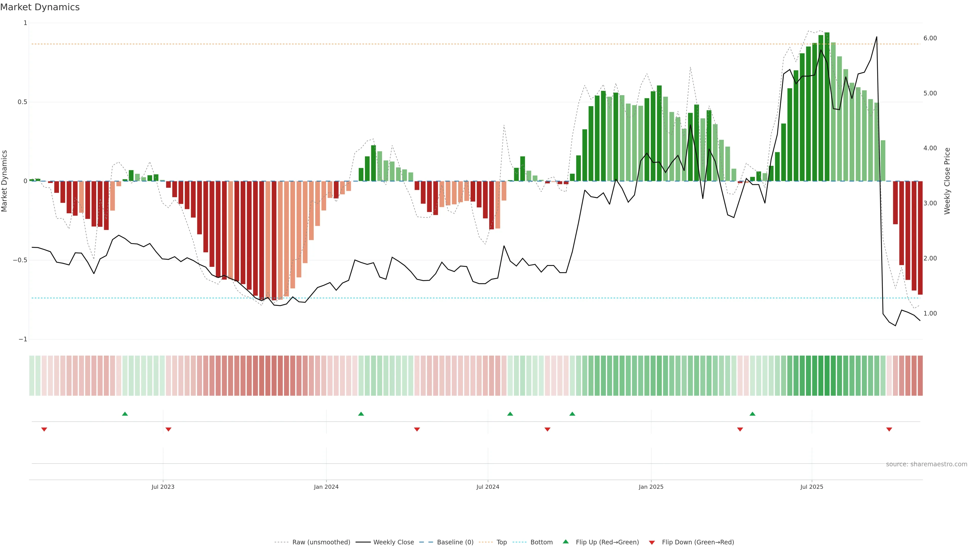This screenshot has height=551, width=980.
Task: Click green flip-up marker after Jan 2024
Action: [x=361, y=414]
